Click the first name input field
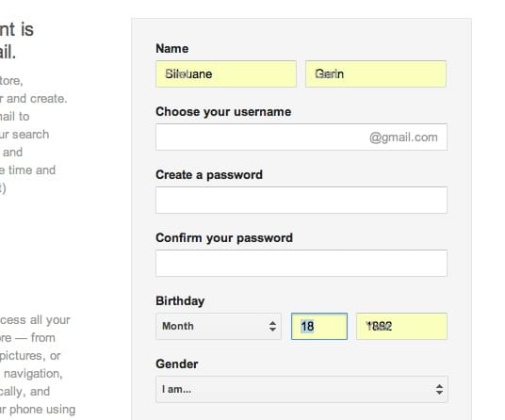This screenshot has height=420, width=505. 226,73
